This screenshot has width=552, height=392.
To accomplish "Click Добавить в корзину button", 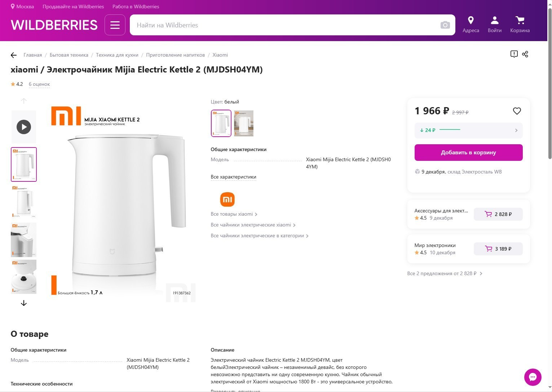I will (x=468, y=153).
